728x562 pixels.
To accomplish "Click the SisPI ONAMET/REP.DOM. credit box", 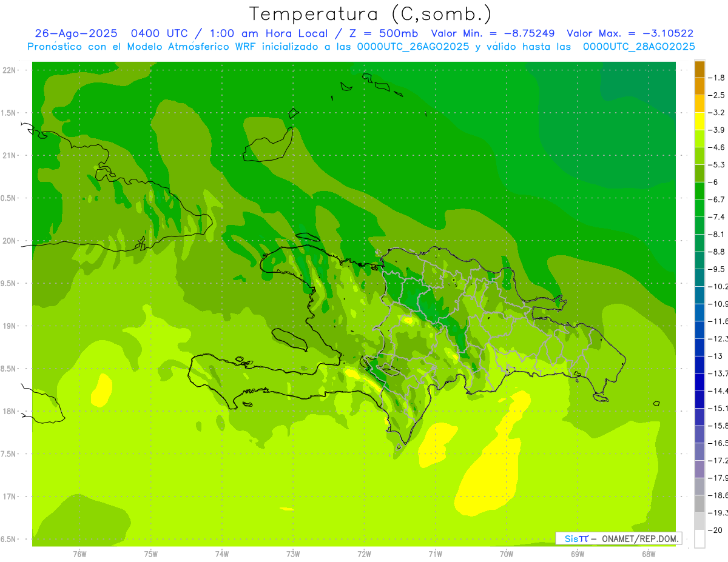I will [x=618, y=538].
